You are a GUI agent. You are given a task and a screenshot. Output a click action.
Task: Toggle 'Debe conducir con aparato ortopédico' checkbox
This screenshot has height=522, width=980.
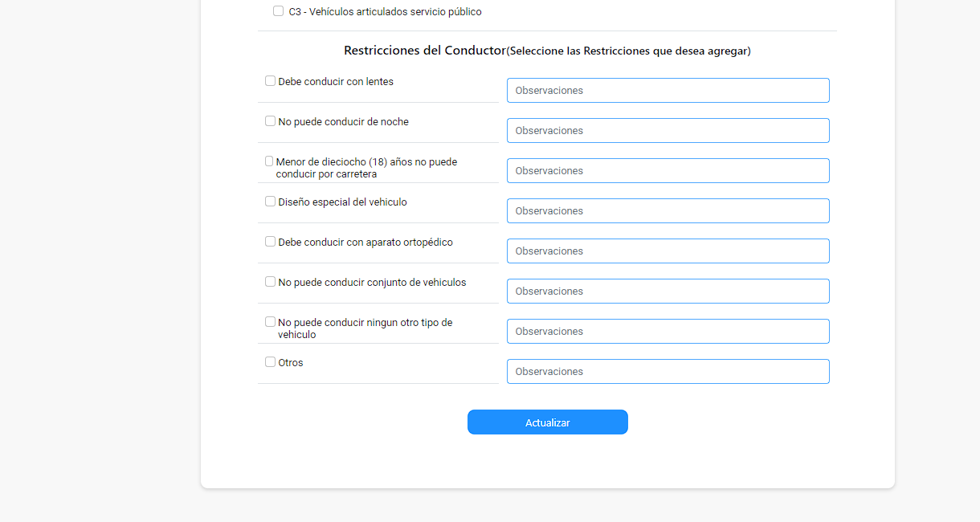(270, 242)
